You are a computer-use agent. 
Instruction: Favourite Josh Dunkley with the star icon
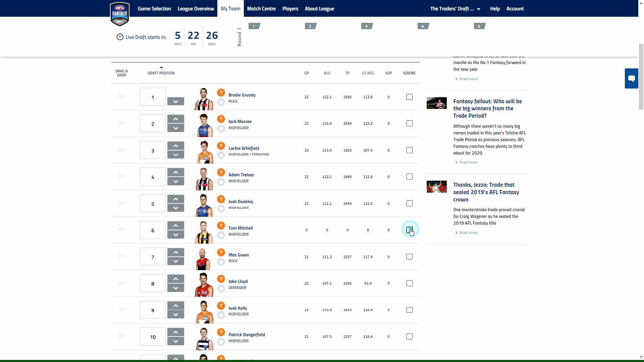pyautogui.click(x=221, y=208)
